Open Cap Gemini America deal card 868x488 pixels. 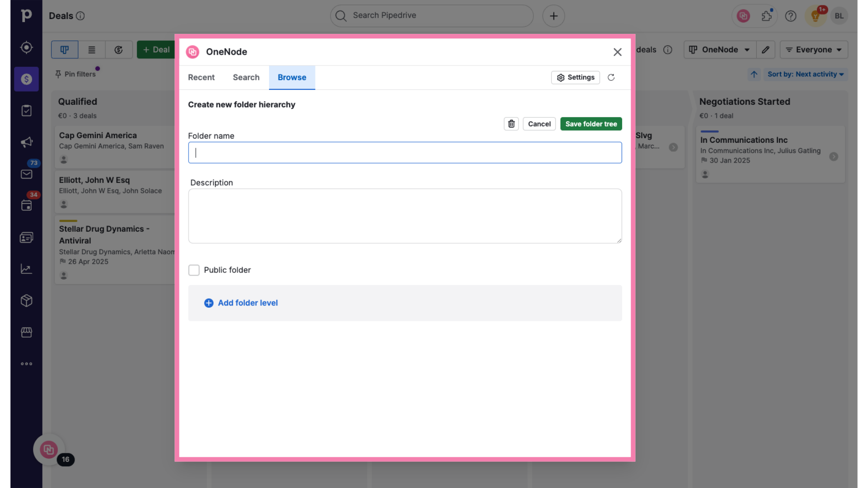pos(115,147)
